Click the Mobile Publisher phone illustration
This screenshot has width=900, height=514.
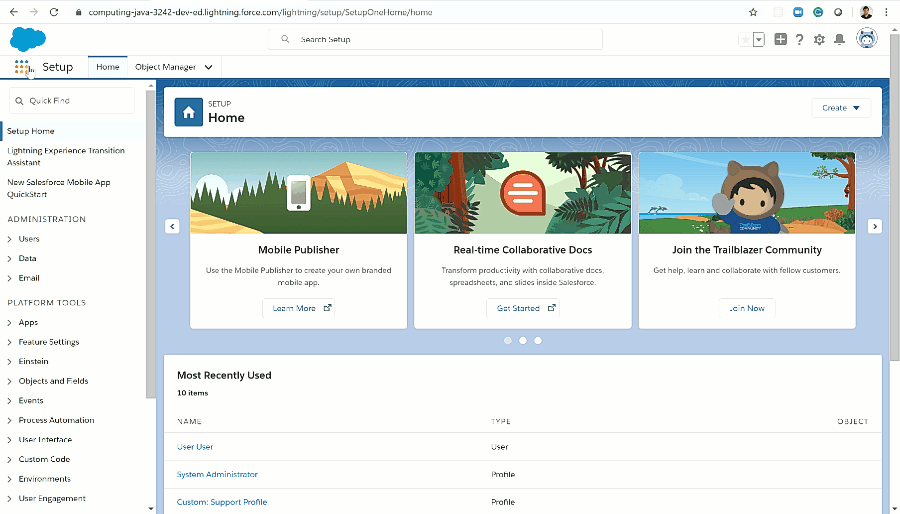[x=298, y=193]
